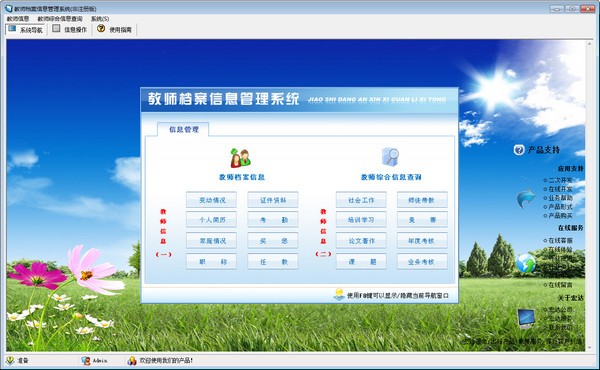Open the 个人简历 module
Screen dimensions: 600x370
pos(212,220)
